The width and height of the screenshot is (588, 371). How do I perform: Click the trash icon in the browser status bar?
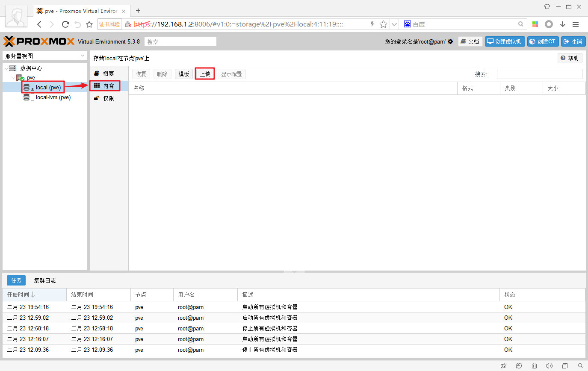(x=534, y=366)
